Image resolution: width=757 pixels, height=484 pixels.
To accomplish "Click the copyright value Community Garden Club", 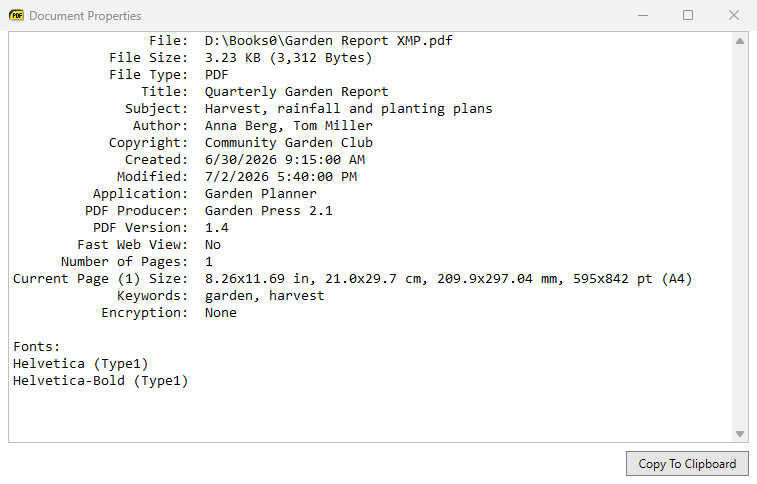I will pos(289,143).
